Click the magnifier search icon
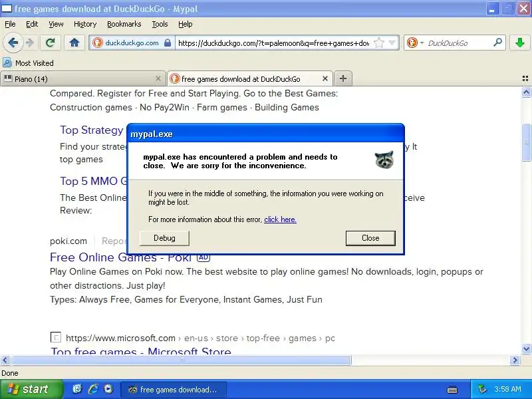This screenshot has width=532, height=399. click(x=497, y=43)
